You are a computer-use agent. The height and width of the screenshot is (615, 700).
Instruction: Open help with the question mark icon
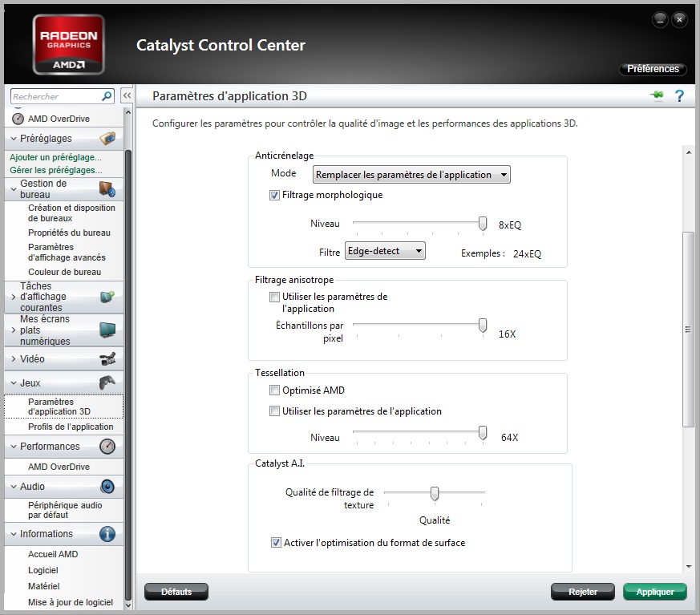click(x=679, y=95)
